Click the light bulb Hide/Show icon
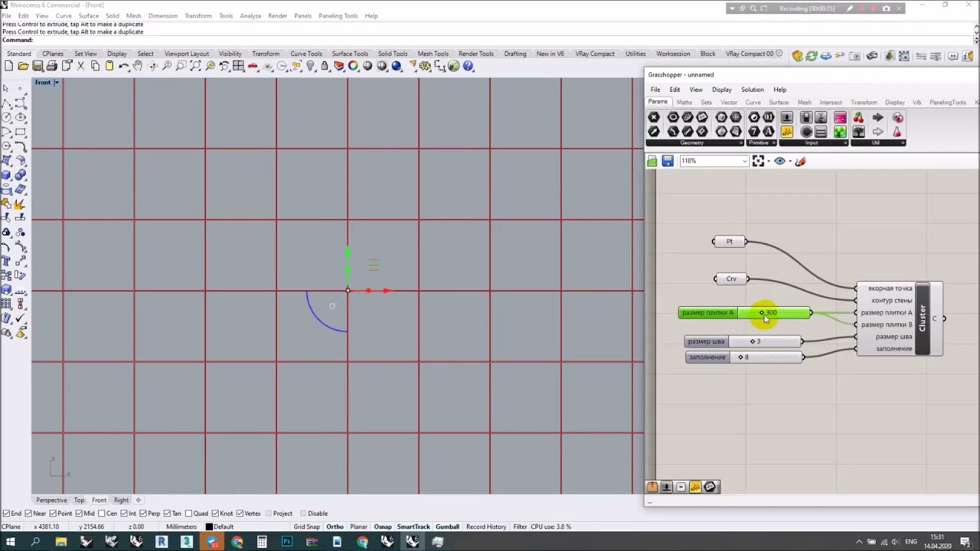980x551 pixels. coord(310,66)
